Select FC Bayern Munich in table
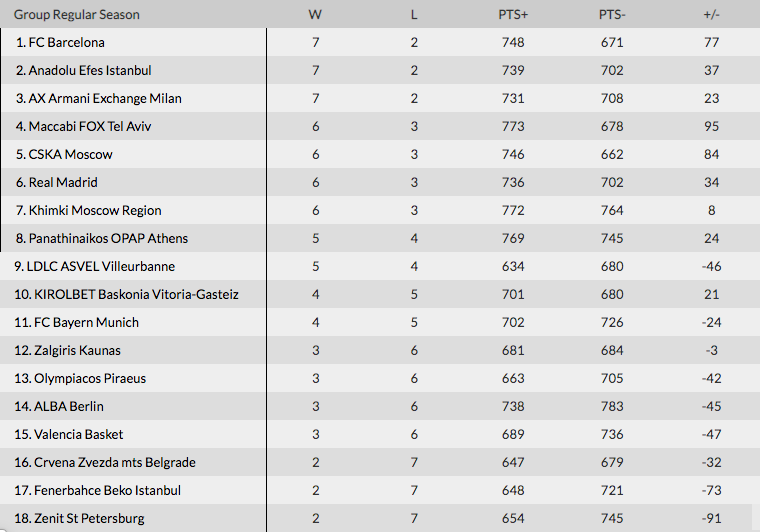 83,323
